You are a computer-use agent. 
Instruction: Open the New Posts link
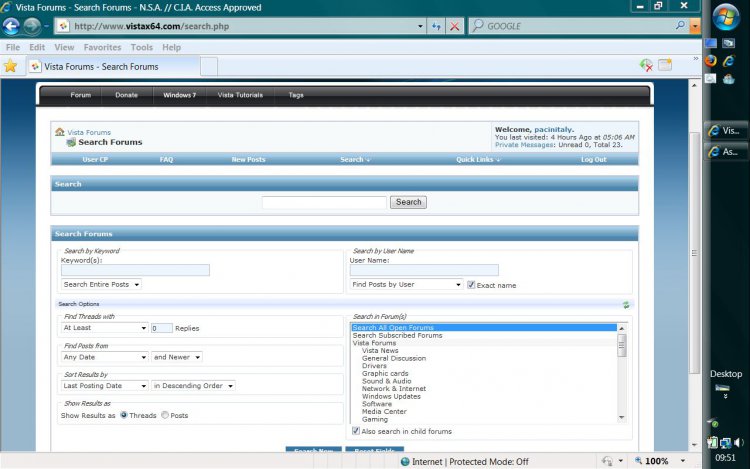pyautogui.click(x=248, y=160)
